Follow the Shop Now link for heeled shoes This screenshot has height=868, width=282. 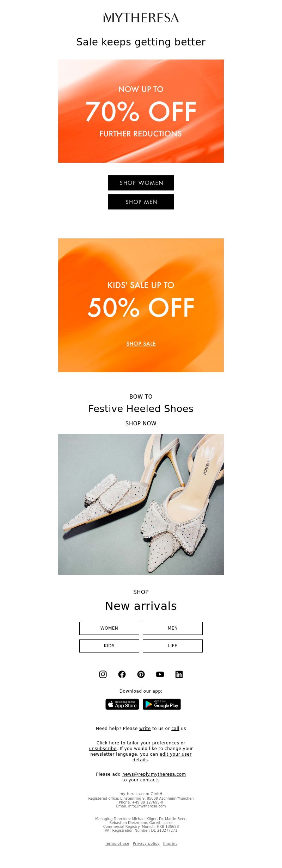click(x=141, y=423)
